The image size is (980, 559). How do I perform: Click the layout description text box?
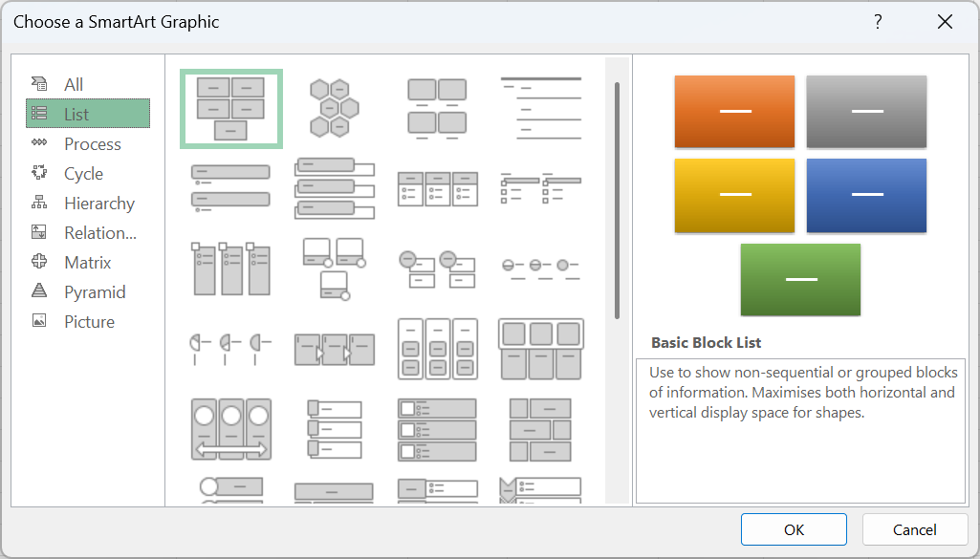click(x=800, y=430)
